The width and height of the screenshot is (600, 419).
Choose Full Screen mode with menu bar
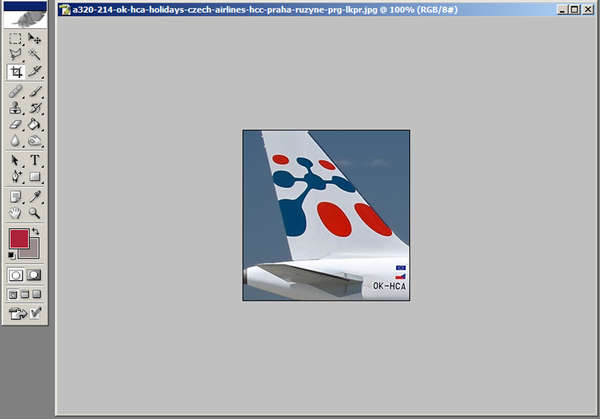click(25, 294)
